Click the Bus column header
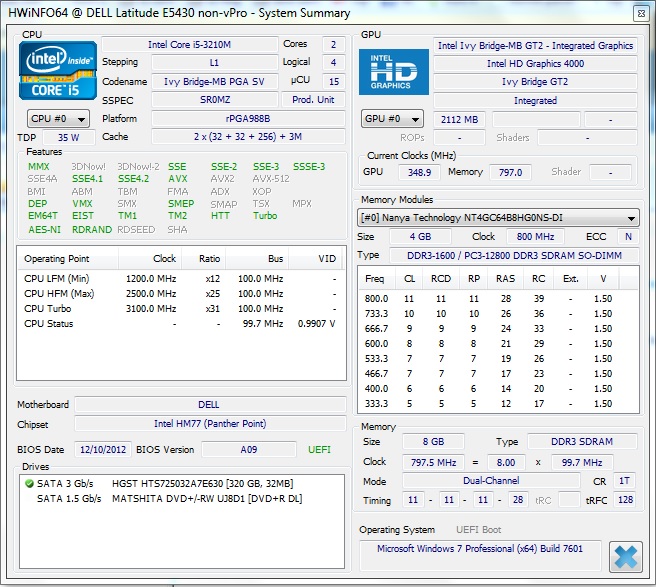The image size is (656, 587). 257,259
